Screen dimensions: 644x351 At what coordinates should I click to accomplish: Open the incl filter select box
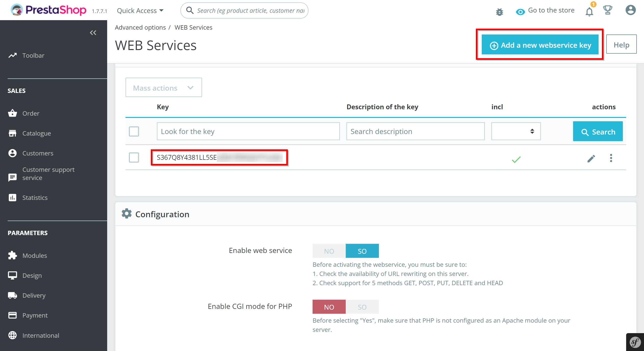(516, 131)
